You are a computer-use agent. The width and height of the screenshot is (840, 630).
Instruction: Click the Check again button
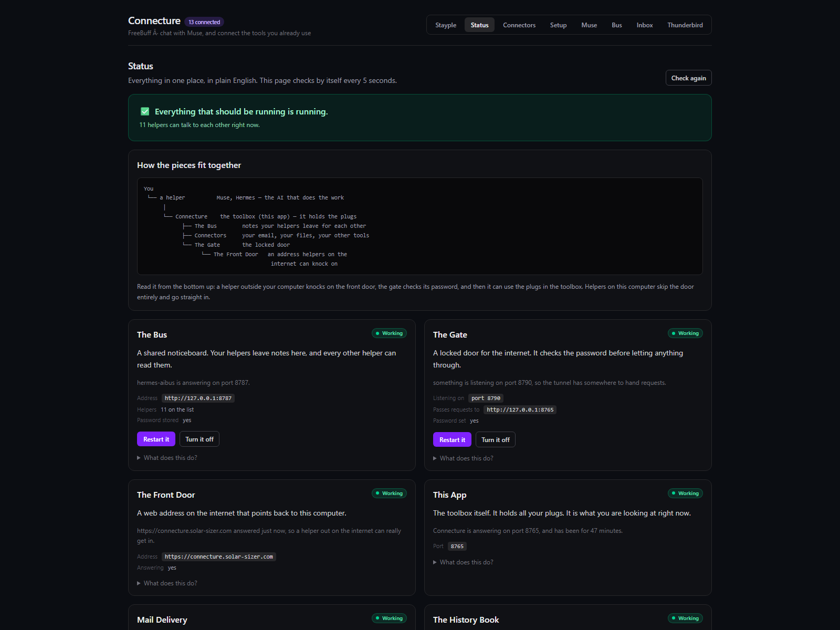[689, 78]
